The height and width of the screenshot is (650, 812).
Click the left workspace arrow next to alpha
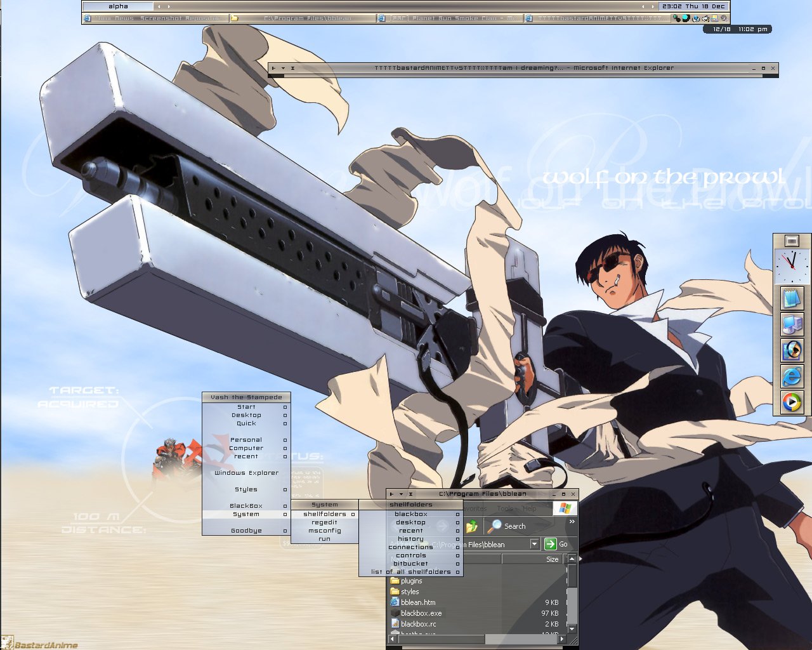click(x=159, y=6)
